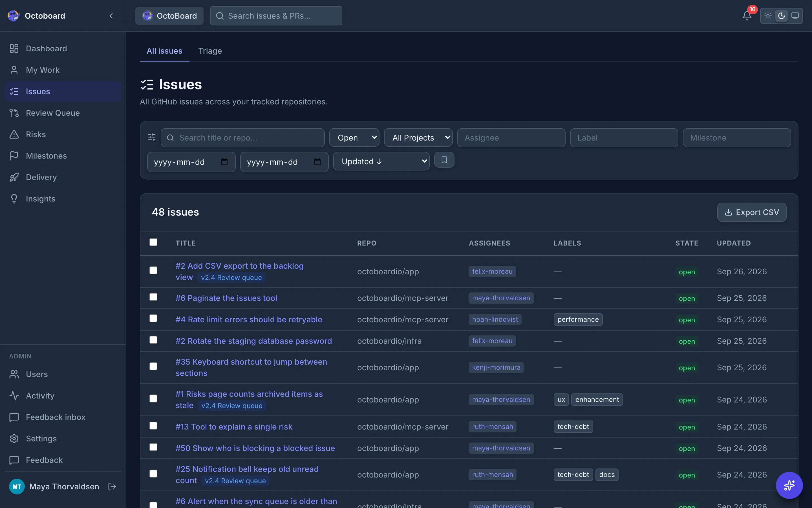Open the notifications bell
This screenshot has height=508, width=812.
tap(747, 16)
